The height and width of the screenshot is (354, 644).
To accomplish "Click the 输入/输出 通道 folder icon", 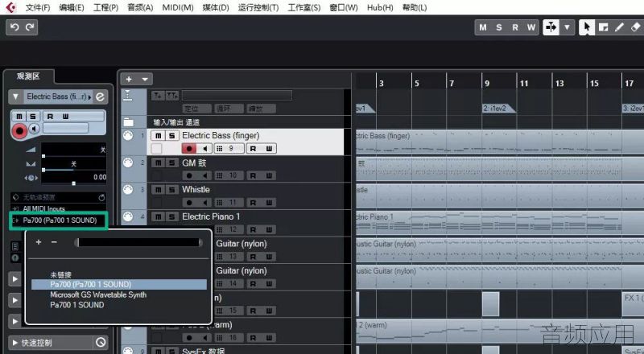I will (x=129, y=122).
